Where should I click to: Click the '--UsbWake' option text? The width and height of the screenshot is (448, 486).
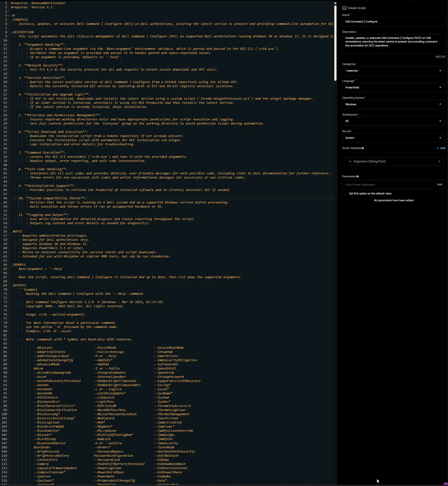162,476
